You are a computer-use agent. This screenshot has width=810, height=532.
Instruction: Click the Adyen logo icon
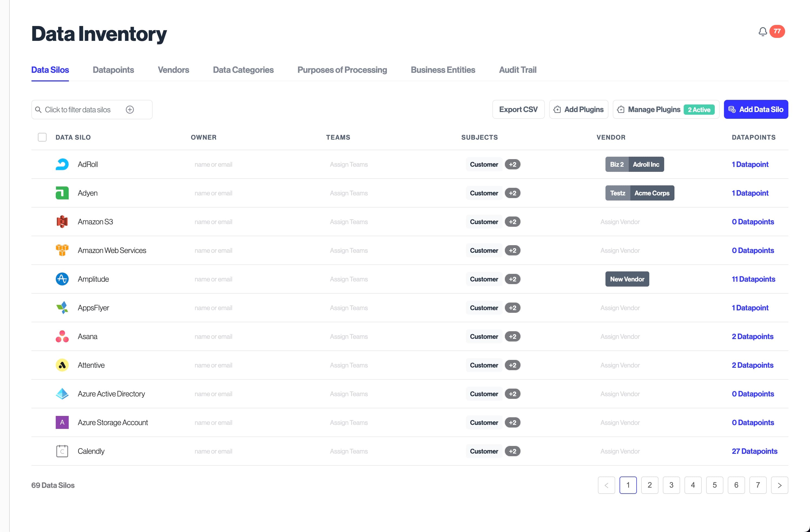[62, 193]
